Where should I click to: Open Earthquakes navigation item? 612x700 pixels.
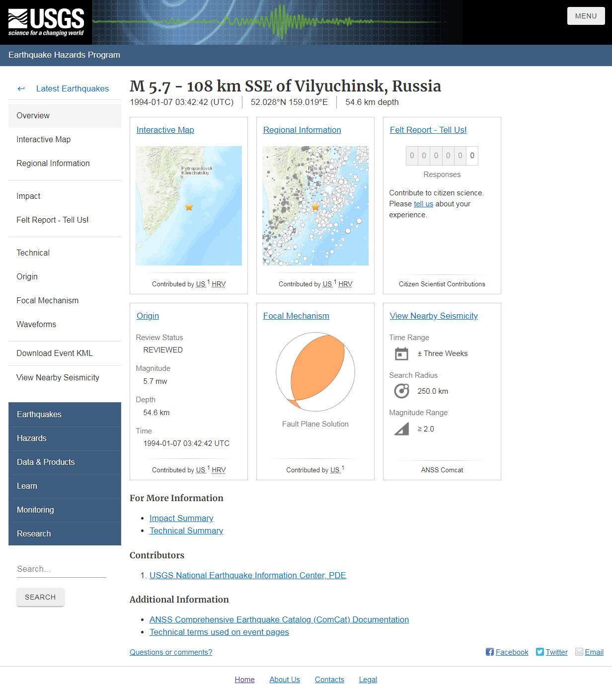point(65,414)
